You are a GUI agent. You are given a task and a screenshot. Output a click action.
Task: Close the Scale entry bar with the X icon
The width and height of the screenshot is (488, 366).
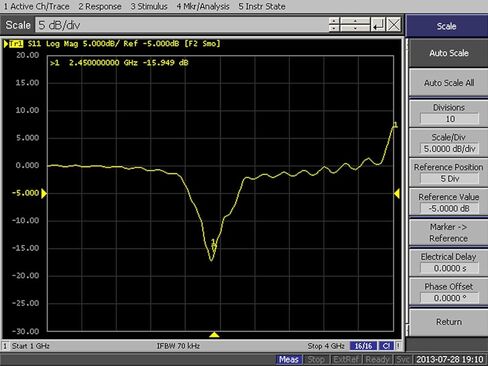394,25
